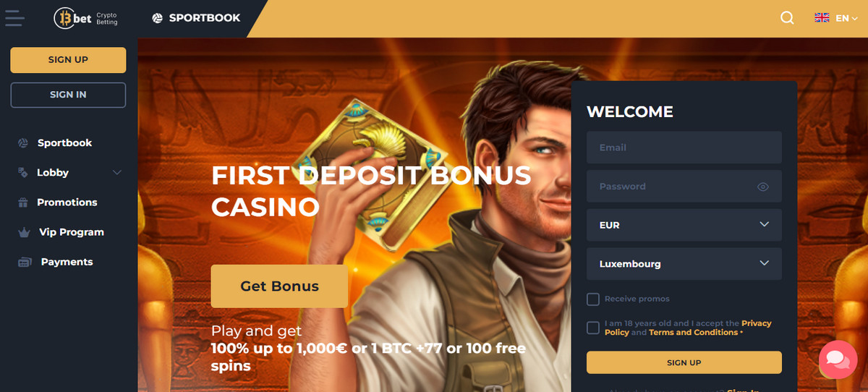The height and width of the screenshot is (392, 868).
Task: Click the Vip Program crown icon
Action: click(24, 232)
